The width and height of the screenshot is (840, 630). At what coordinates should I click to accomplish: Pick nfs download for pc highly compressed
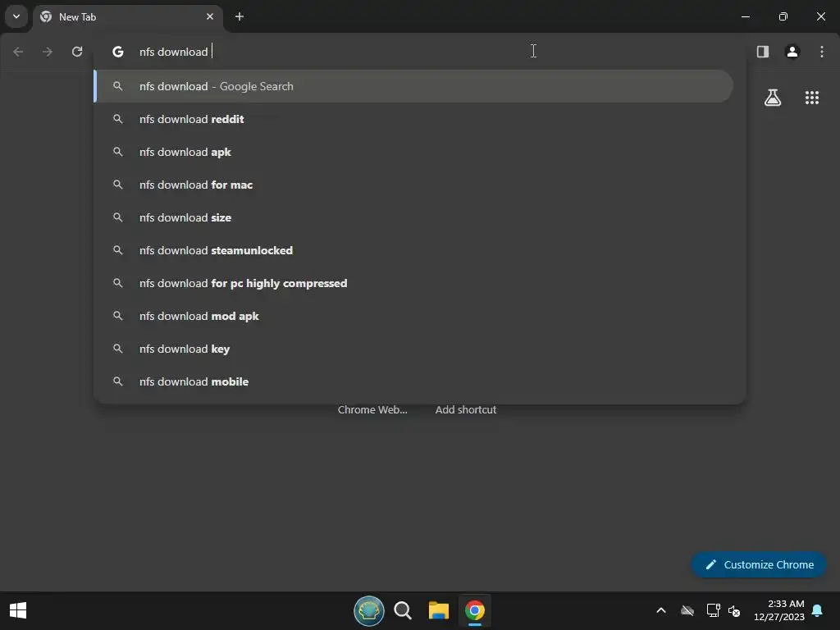(413, 283)
